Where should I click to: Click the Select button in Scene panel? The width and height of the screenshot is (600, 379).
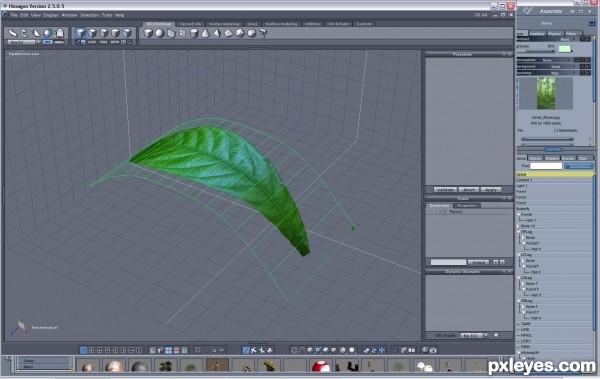[478, 262]
